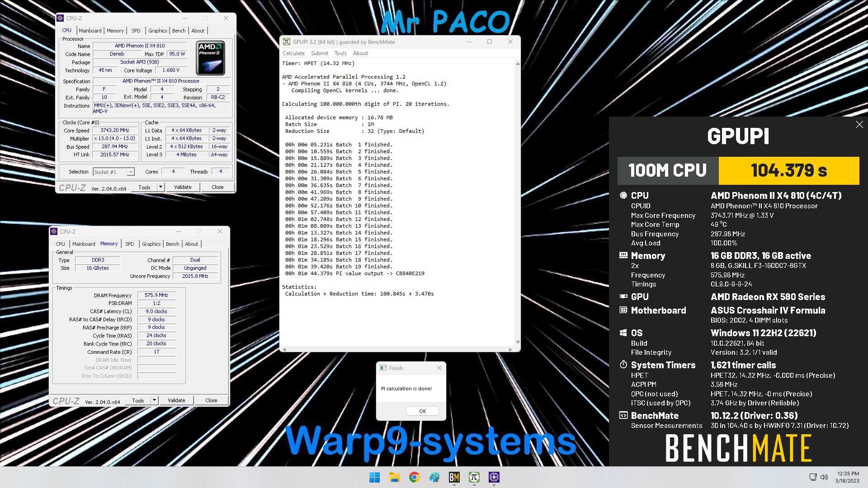Click the 104.379 s score in BenchMate

click(x=789, y=171)
